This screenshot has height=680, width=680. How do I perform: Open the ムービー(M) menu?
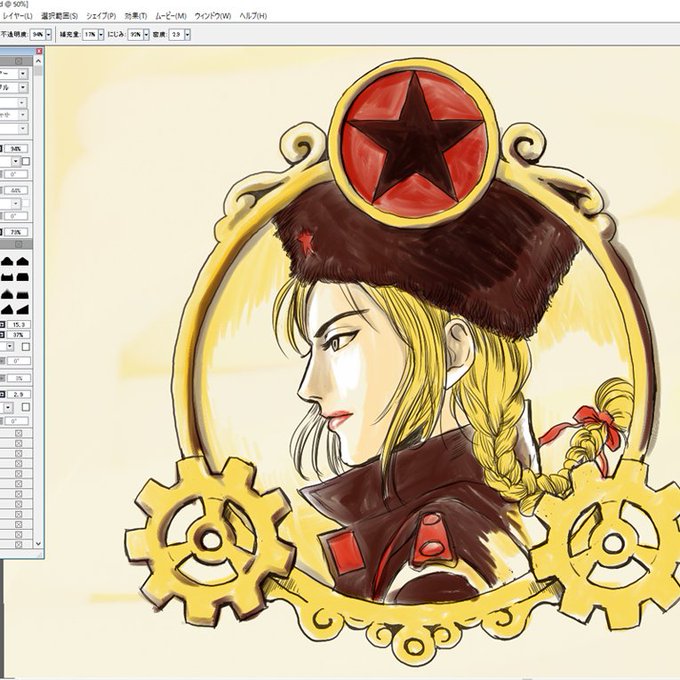(171, 16)
